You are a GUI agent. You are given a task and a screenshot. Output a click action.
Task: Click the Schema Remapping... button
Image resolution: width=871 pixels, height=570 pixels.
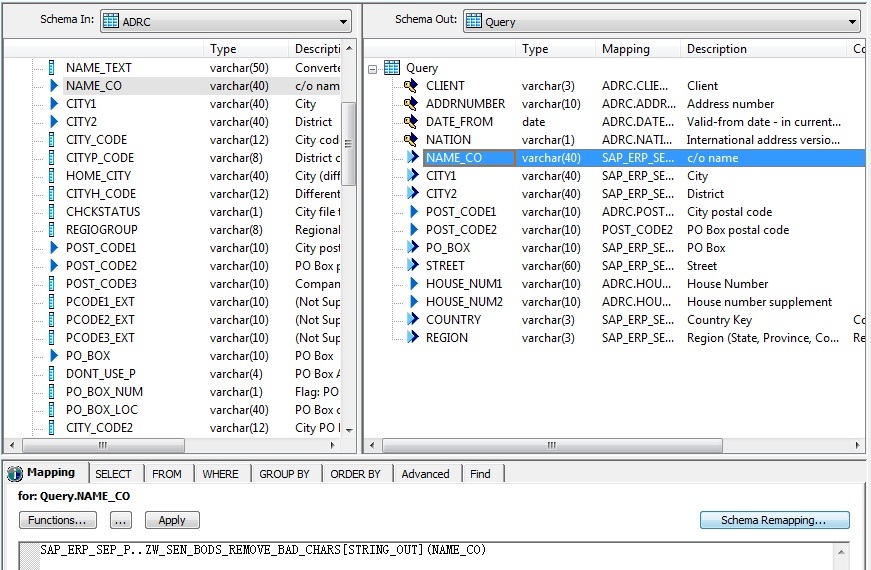click(774, 520)
